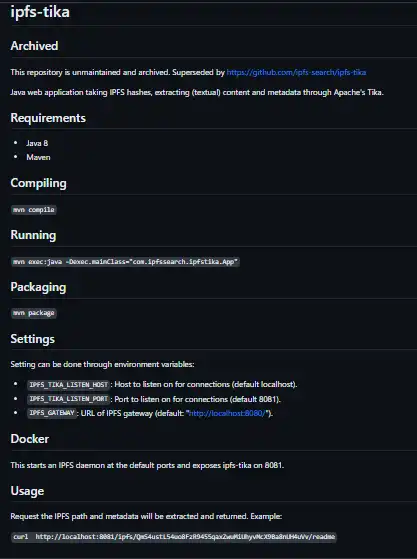Select the IPFS_GATEWAY variable name
Image resolution: width=417 pixels, height=559 pixels.
point(52,413)
